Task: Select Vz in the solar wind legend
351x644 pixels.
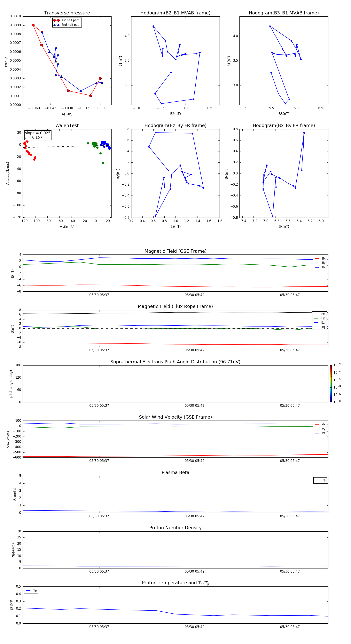Action: click(x=320, y=433)
